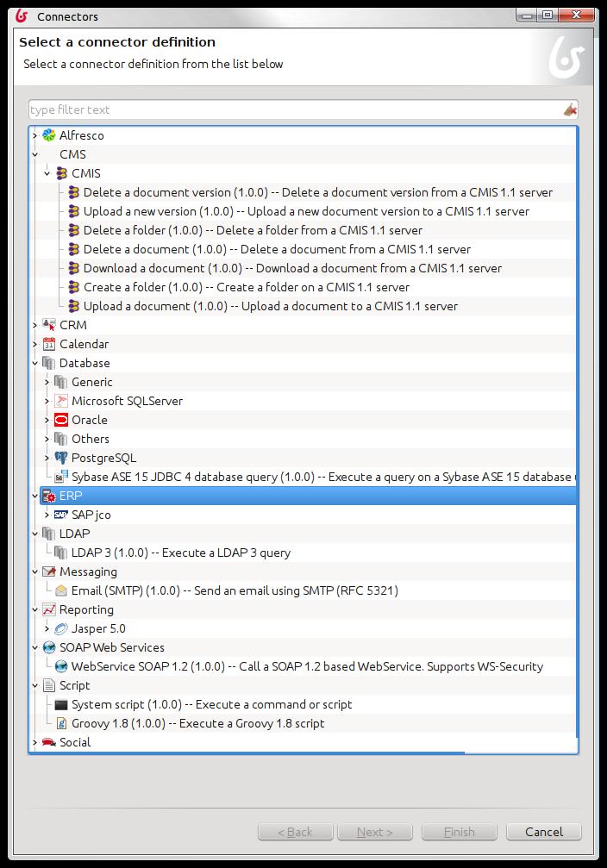Click the icon beside Upload a new version
The image size is (607, 868).
[x=73, y=211]
